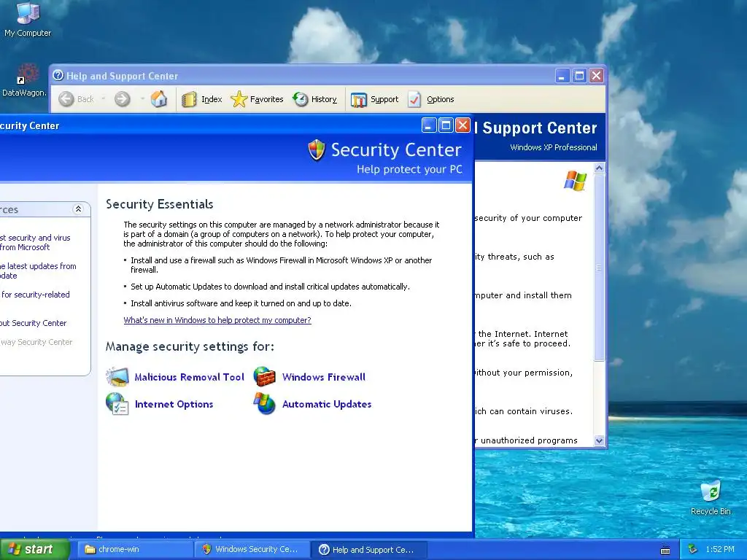The height and width of the screenshot is (560, 747).
Task: Click the Malicious Removal Tool icon
Action: coord(117,377)
